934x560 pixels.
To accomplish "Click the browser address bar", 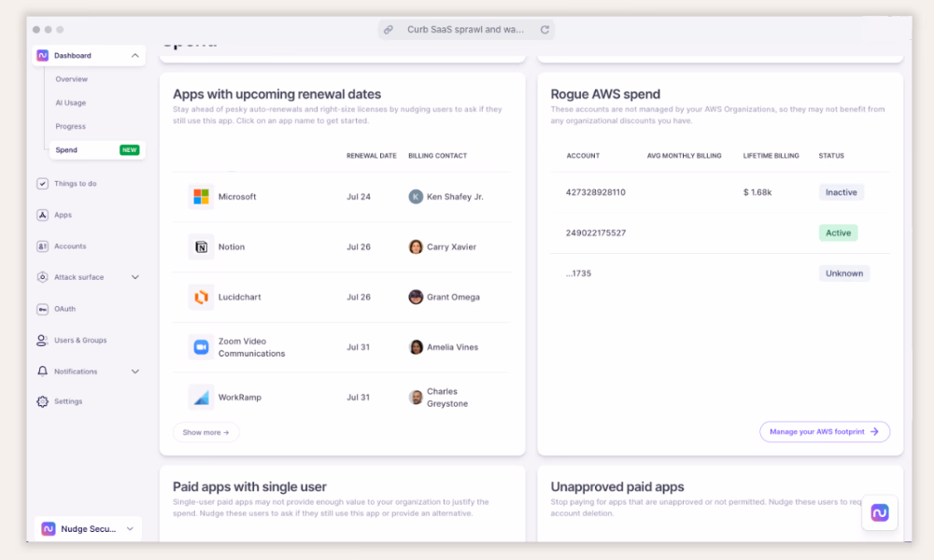I will (x=465, y=30).
